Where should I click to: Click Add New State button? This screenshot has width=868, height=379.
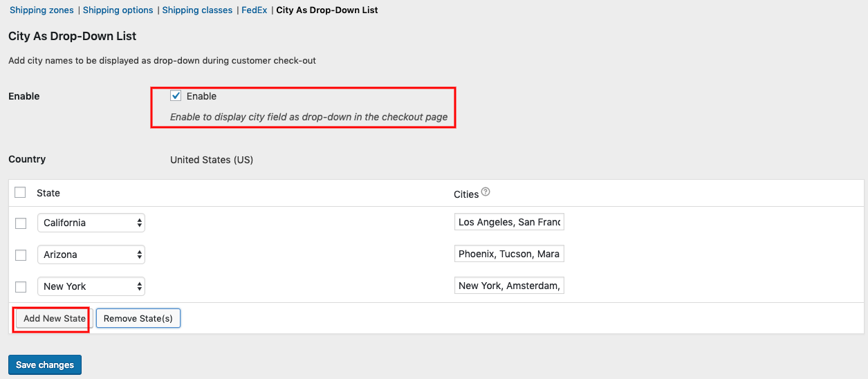[x=55, y=319]
